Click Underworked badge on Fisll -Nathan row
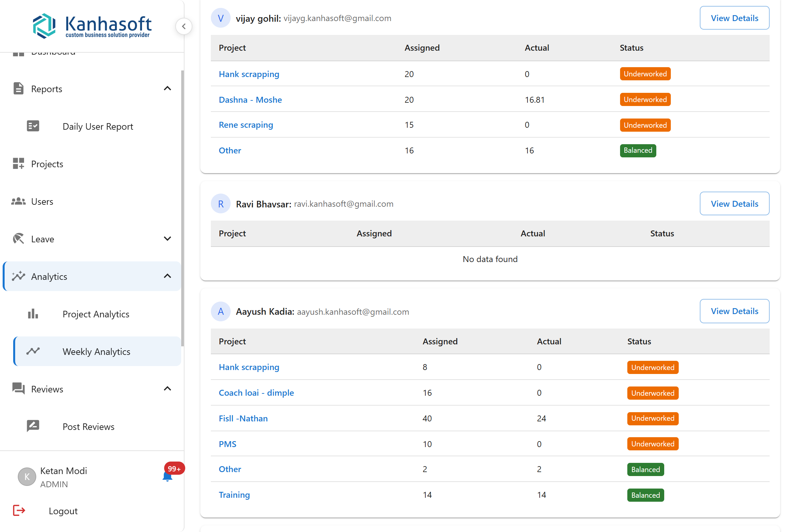This screenshot has height=532, width=796. point(652,418)
